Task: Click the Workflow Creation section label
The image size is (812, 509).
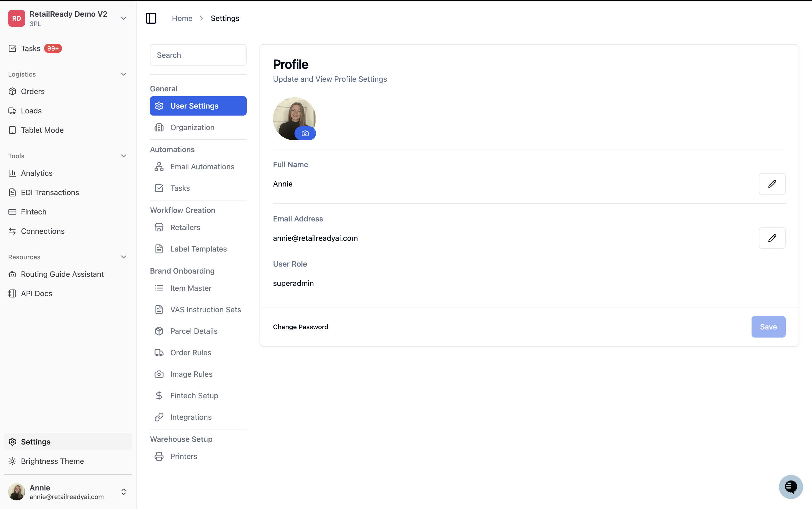Action: point(182,210)
